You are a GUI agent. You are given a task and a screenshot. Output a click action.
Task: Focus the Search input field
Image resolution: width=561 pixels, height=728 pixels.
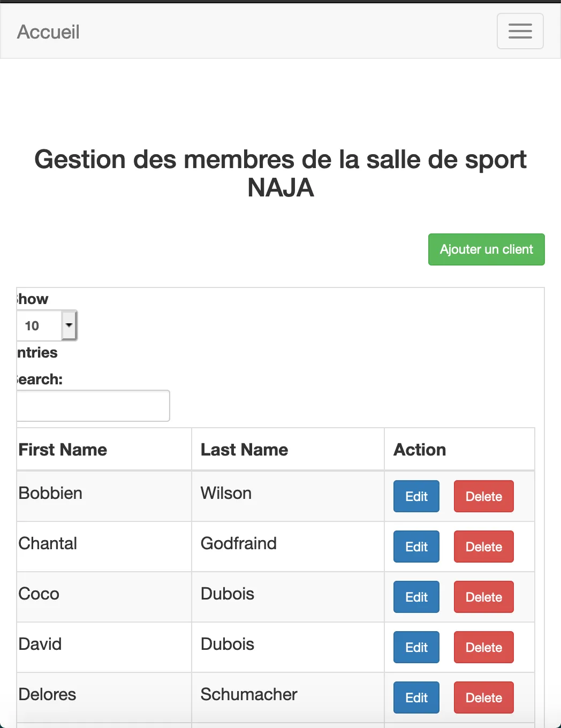[x=93, y=406]
